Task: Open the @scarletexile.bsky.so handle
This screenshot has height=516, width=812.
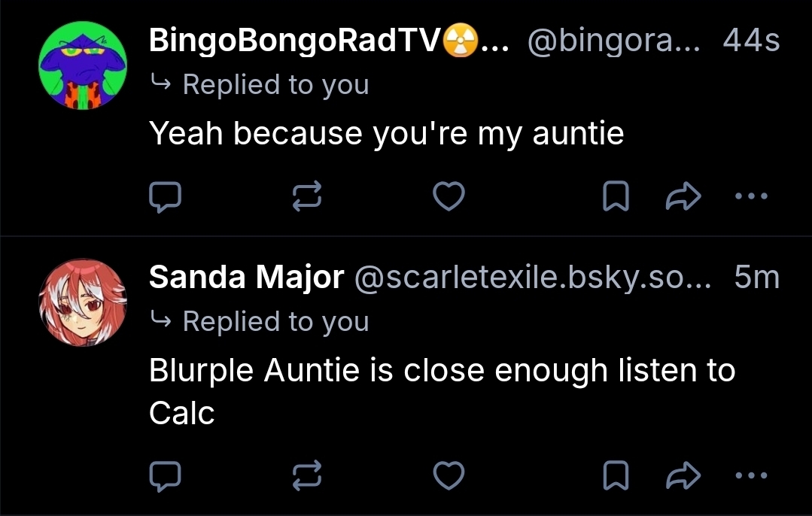Action: (531, 278)
